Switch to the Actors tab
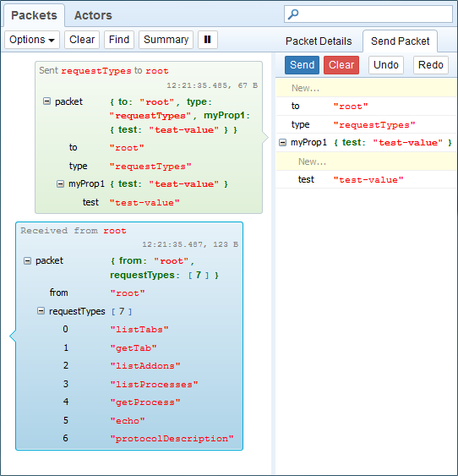Image resolution: width=458 pixels, height=476 pixels. point(93,15)
